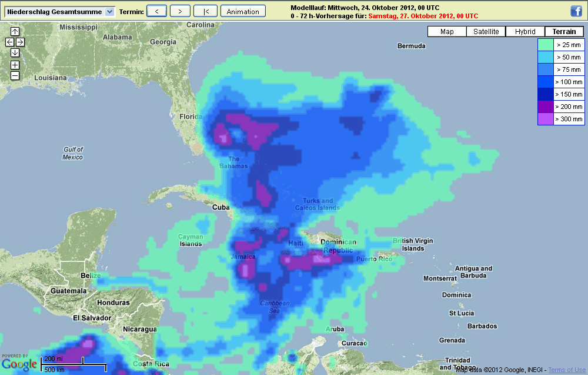Click the Modelllauf date text

coord(365,8)
